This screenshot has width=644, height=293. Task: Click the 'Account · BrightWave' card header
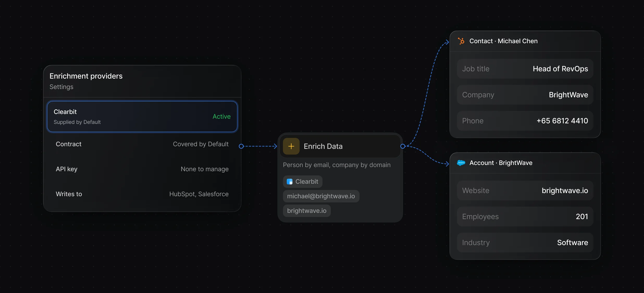click(525, 163)
